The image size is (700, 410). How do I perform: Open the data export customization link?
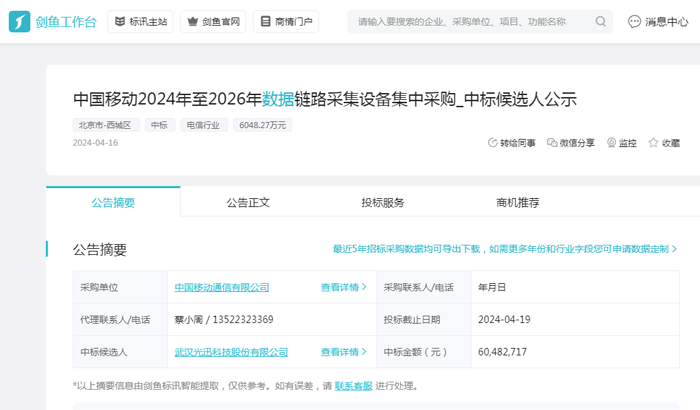pyautogui.click(x=504, y=249)
